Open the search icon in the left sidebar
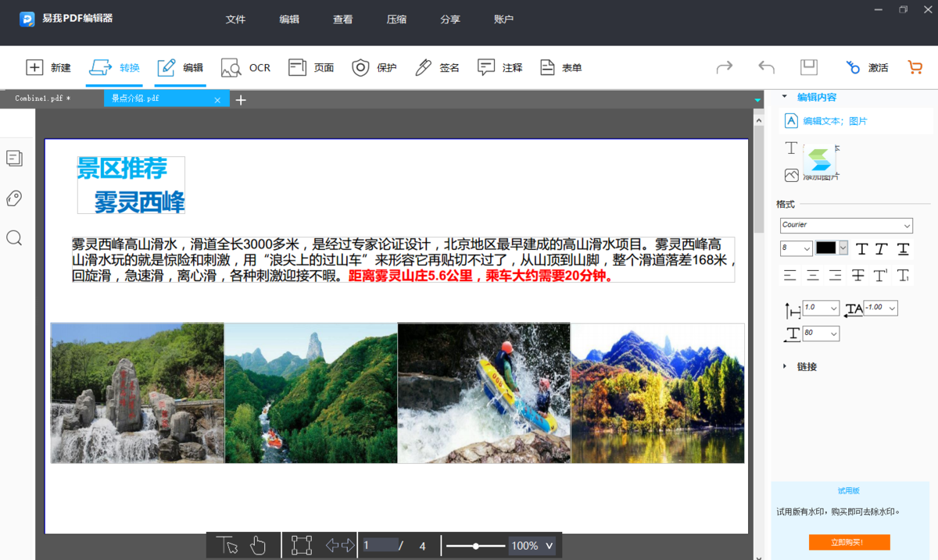 point(14,237)
